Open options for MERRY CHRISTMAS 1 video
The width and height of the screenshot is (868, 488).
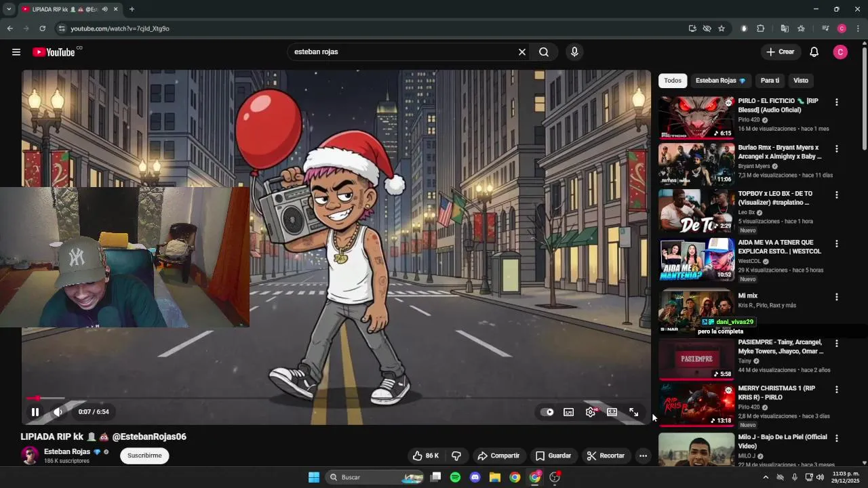(836, 390)
